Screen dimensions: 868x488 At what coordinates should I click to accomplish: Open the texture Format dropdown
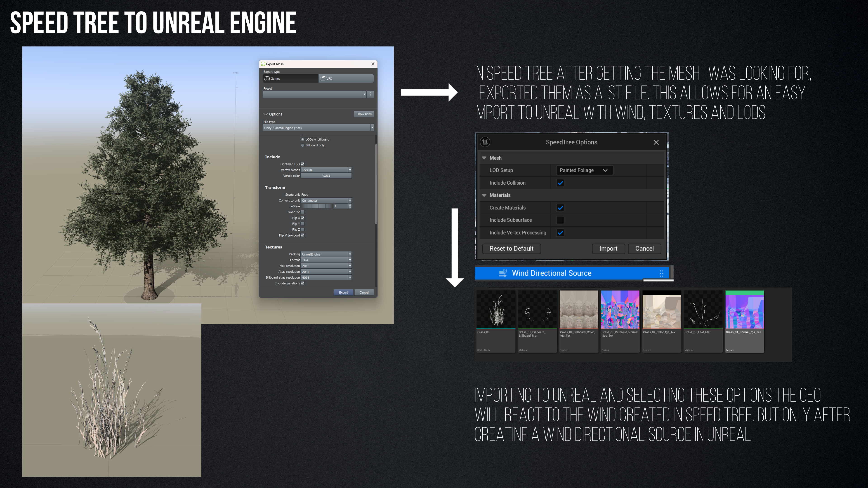pyautogui.click(x=326, y=260)
